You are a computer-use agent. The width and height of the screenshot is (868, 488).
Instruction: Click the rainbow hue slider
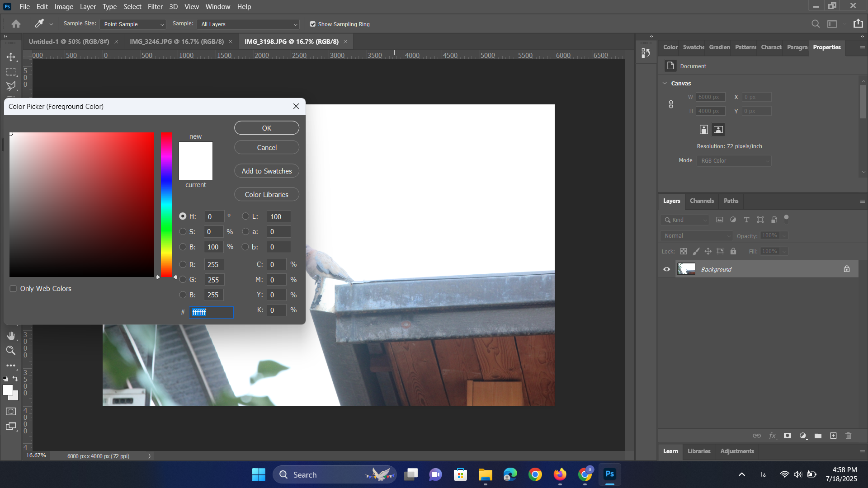click(166, 205)
